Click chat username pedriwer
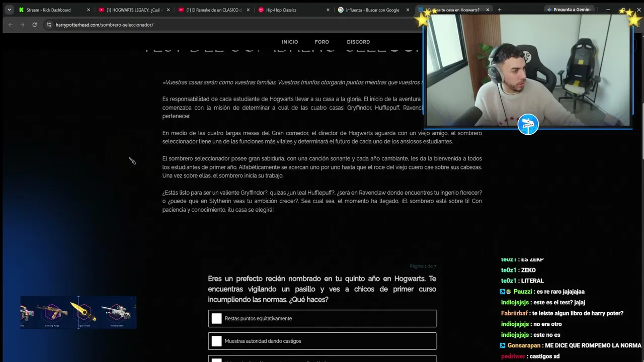This screenshot has width=644, height=362. 513,356
